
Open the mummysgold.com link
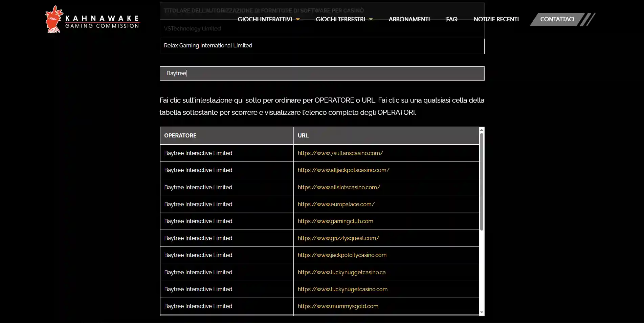(x=338, y=306)
